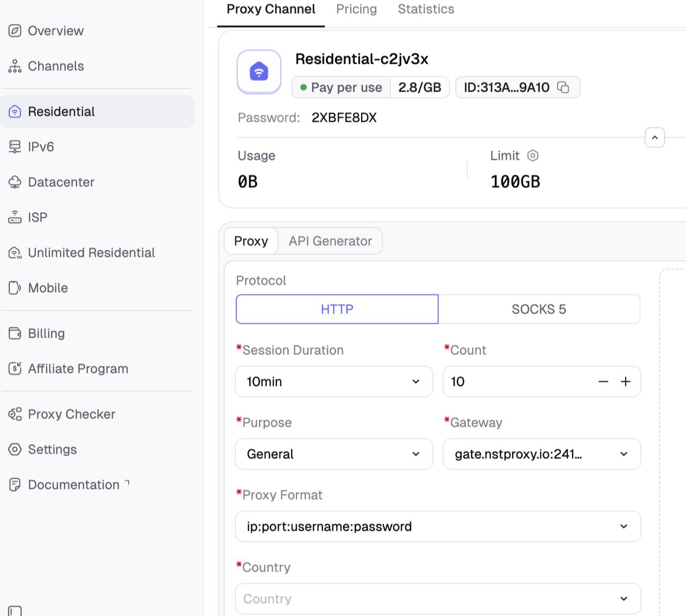Click the 0B usage value

click(248, 182)
